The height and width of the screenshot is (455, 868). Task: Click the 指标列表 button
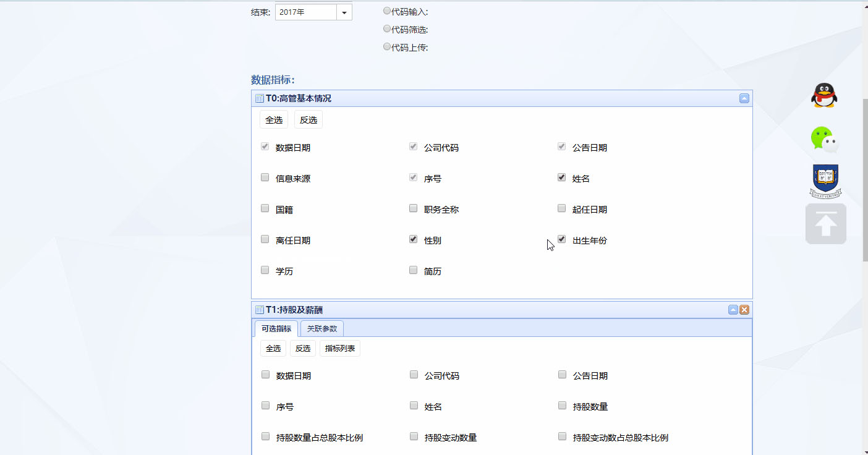point(340,349)
